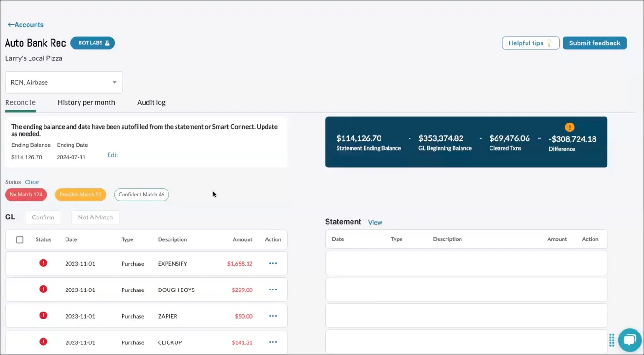This screenshot has height=355, width=644.
Task: Click the View link next to Statement
Action: [x=375, y=222]
